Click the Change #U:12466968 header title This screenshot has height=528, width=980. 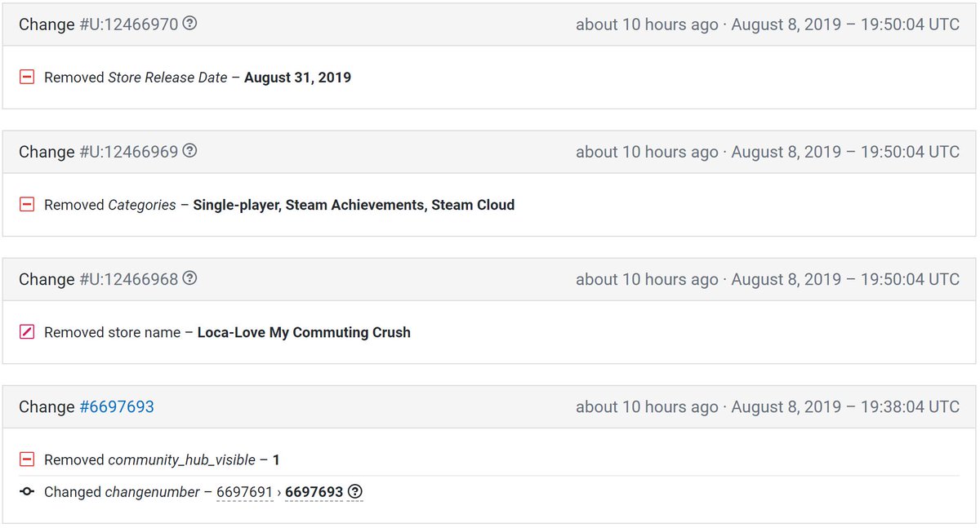pyautogui.click(x=98, y=279)
